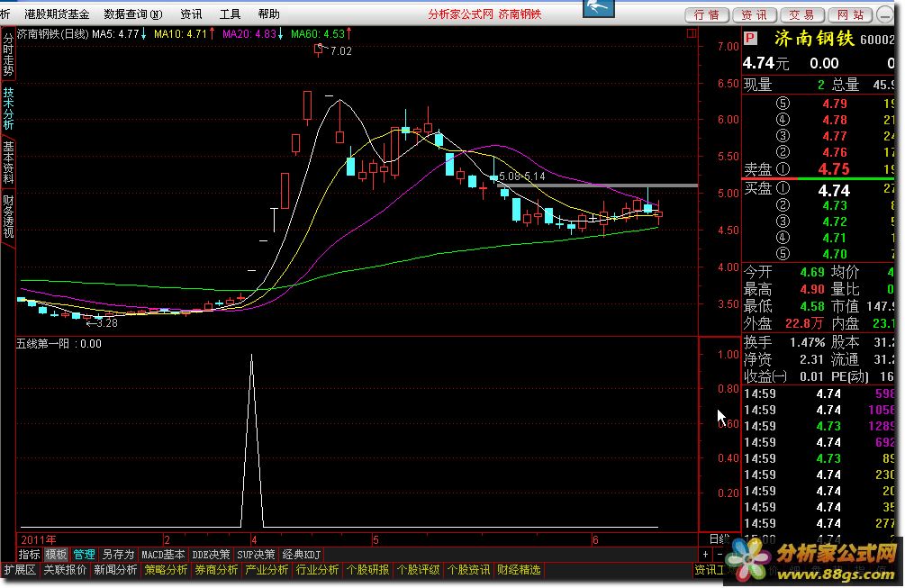The image size is (905, 588).
Task: Click the gray 5.08-5.14 resistance line
Action: [x=597, y=185]
